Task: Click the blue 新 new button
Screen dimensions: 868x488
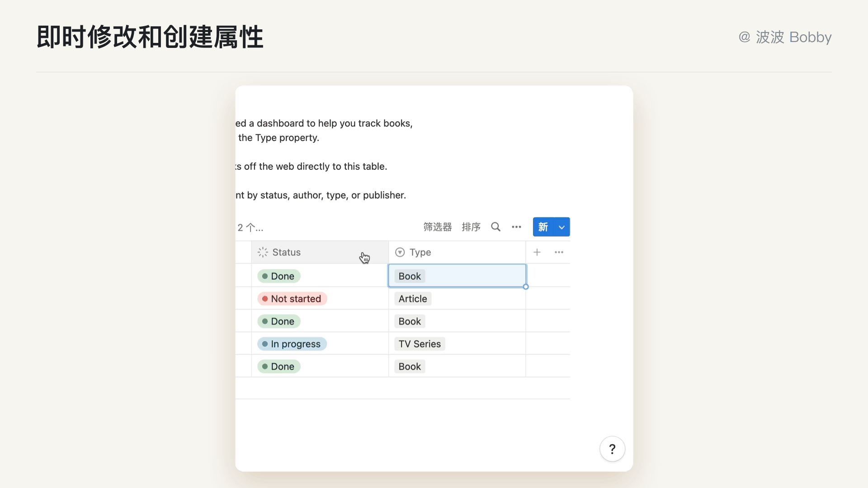Action: 543,227
